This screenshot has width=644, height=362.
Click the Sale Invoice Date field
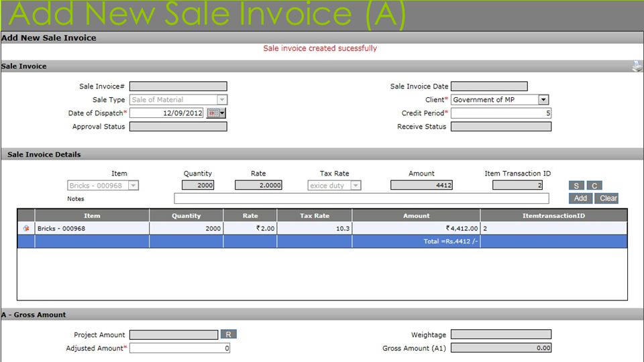pos(489,86)
